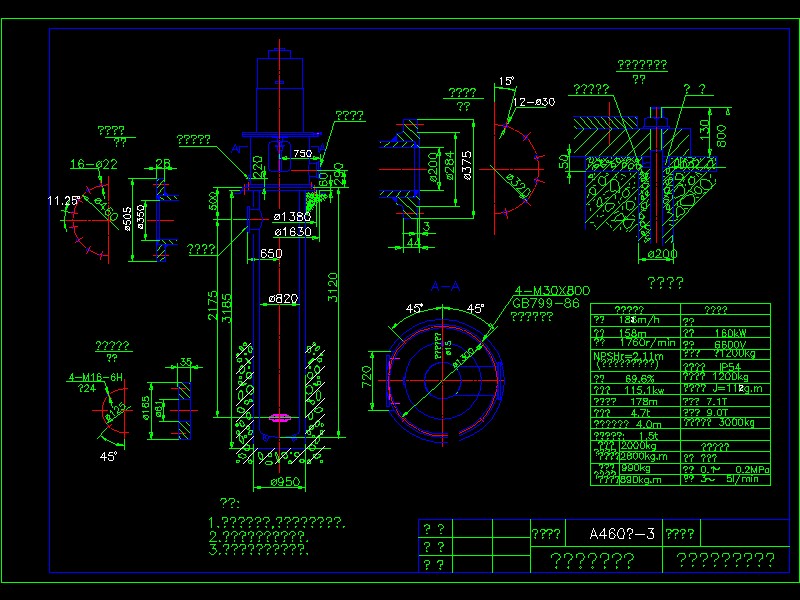Pick the ø950 bottom diameter dimension
This screenshot has width=800, height=600.
tap(285, 482)
